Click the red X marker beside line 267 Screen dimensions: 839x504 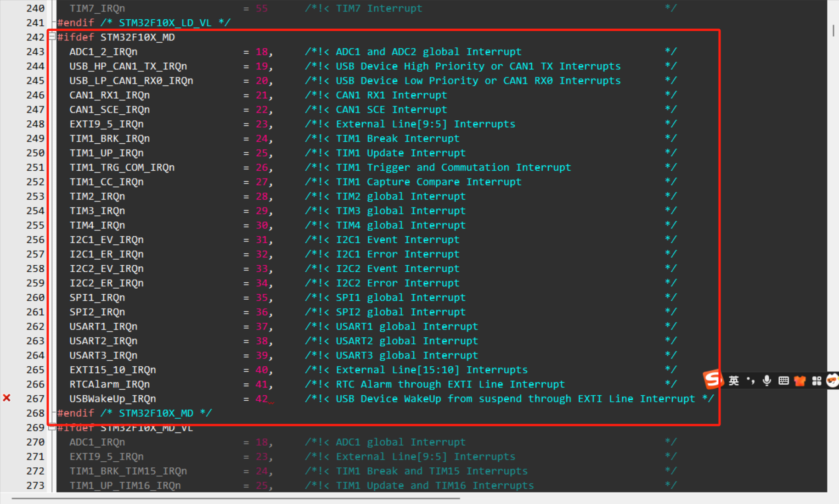(x=7, y=398)
